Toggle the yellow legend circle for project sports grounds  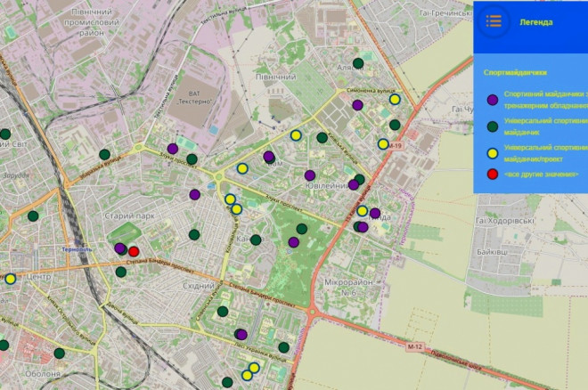click(493, 152)
